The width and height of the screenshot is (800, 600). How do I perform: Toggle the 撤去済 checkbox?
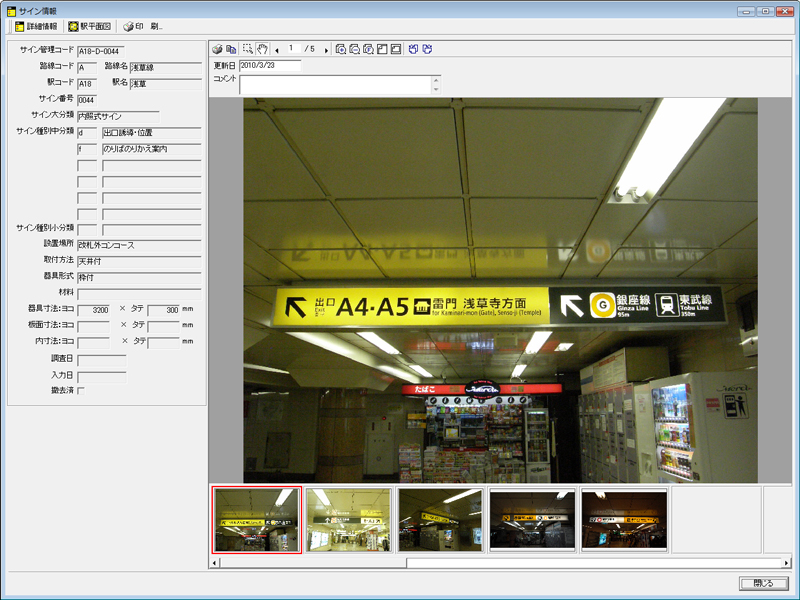[81, 390]
